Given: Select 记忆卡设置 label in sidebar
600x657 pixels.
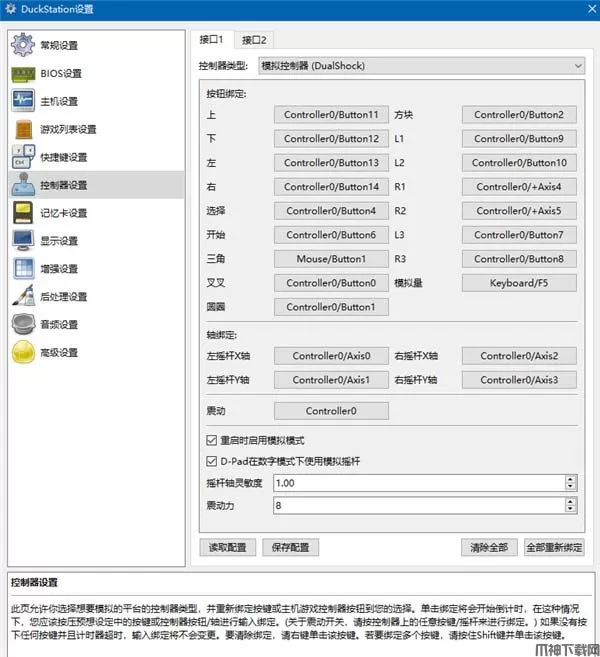Looking at the screenshot, I should click(64, 213).
